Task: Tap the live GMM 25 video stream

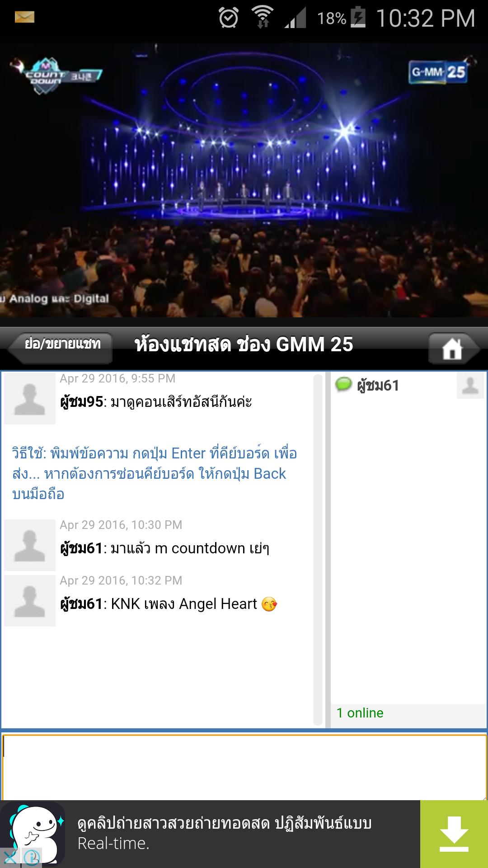Action: pos(244,180)
